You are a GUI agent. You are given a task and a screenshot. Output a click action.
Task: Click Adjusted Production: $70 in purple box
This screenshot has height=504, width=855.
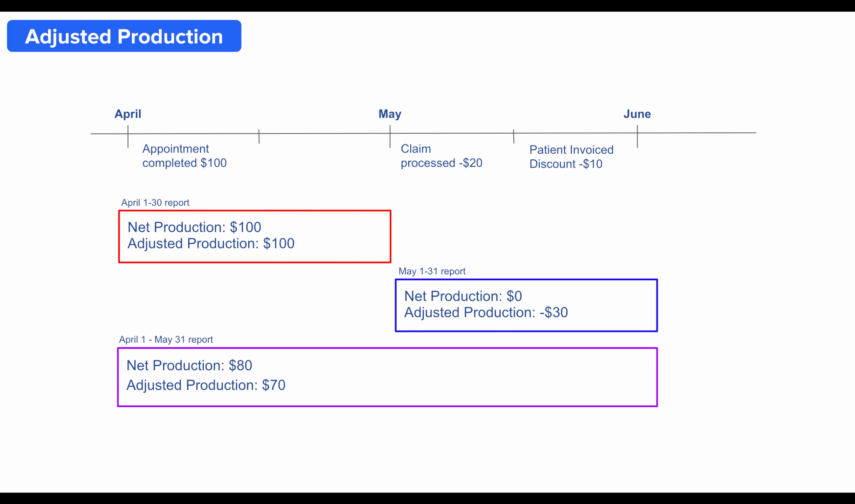click(206, 385)
